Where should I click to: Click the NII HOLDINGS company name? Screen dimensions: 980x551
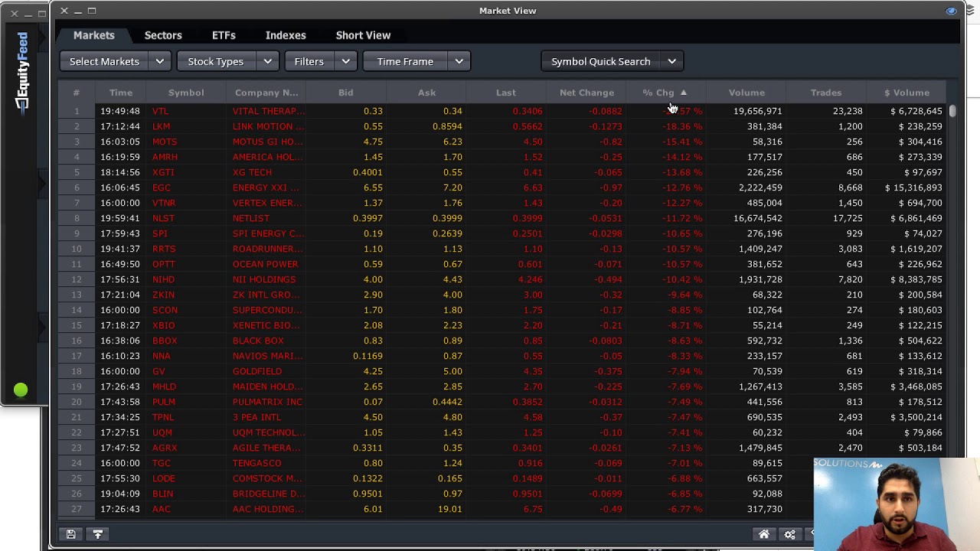coord(263,279)
